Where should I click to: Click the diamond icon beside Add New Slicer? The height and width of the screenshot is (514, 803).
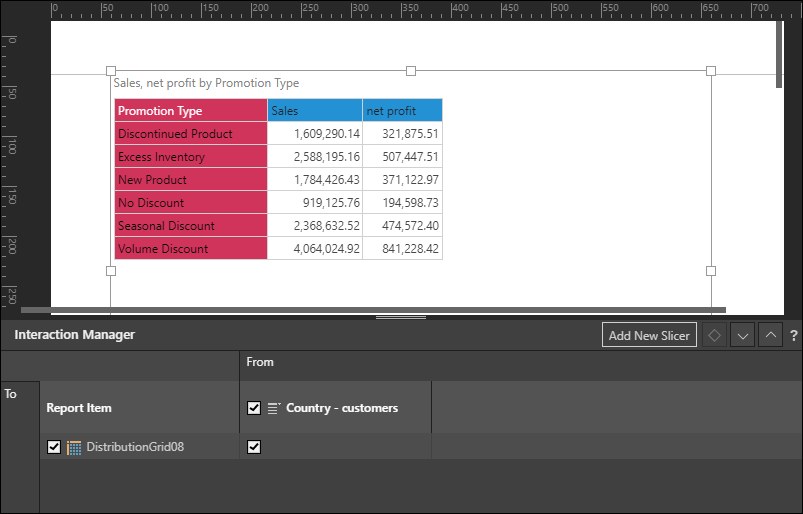click(x=714, y=336)
